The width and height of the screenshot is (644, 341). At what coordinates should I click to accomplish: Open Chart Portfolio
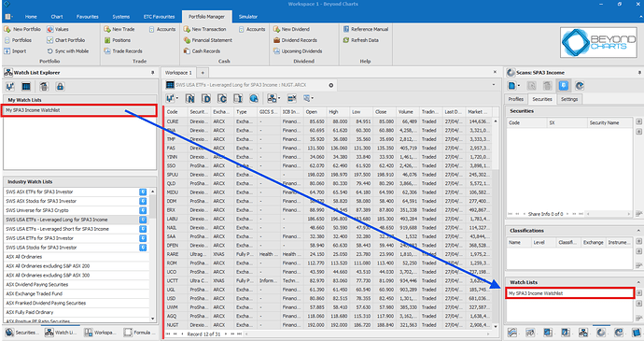(65, 40)
